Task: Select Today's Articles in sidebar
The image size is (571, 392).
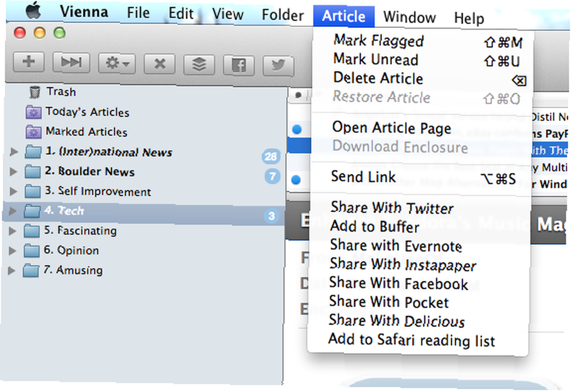Action: [144, 112]
